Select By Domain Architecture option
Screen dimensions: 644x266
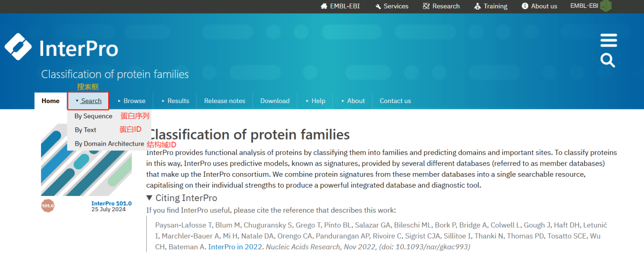coord(109,144)
